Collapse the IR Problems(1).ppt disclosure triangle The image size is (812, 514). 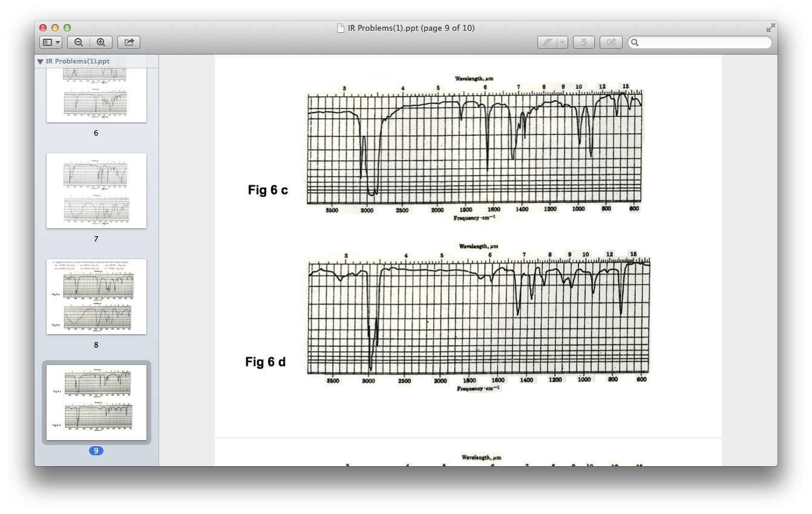point(41,61)
